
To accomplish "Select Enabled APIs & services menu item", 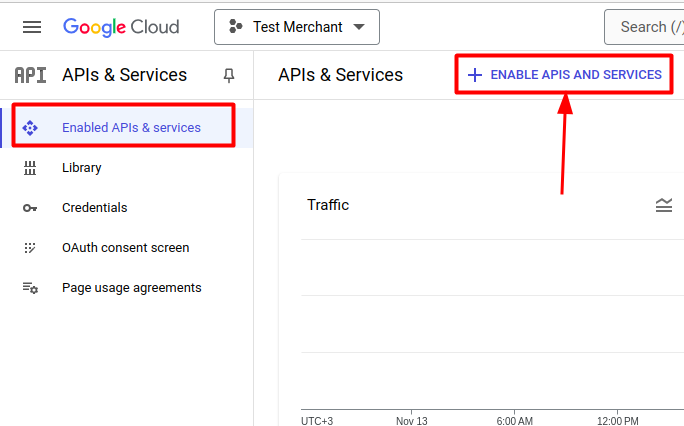I will [x=127, y=128].
